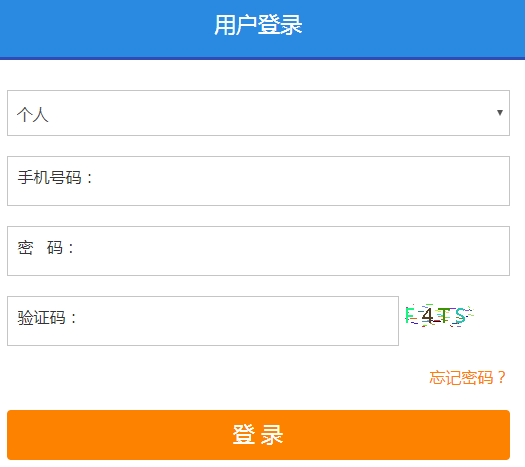Click into the 密码 password field

[258, 251]
